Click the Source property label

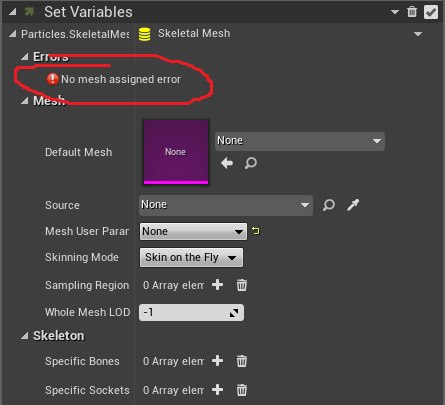pos(62,205)
